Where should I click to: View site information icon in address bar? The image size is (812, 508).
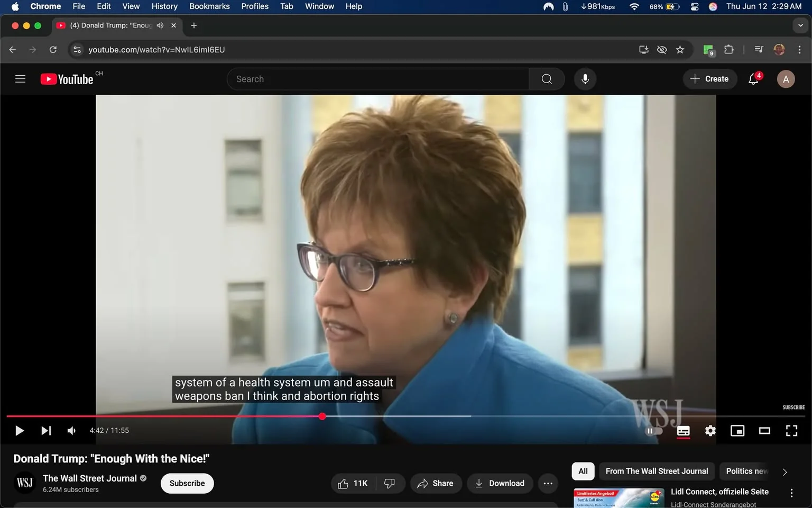pos(77,50)
